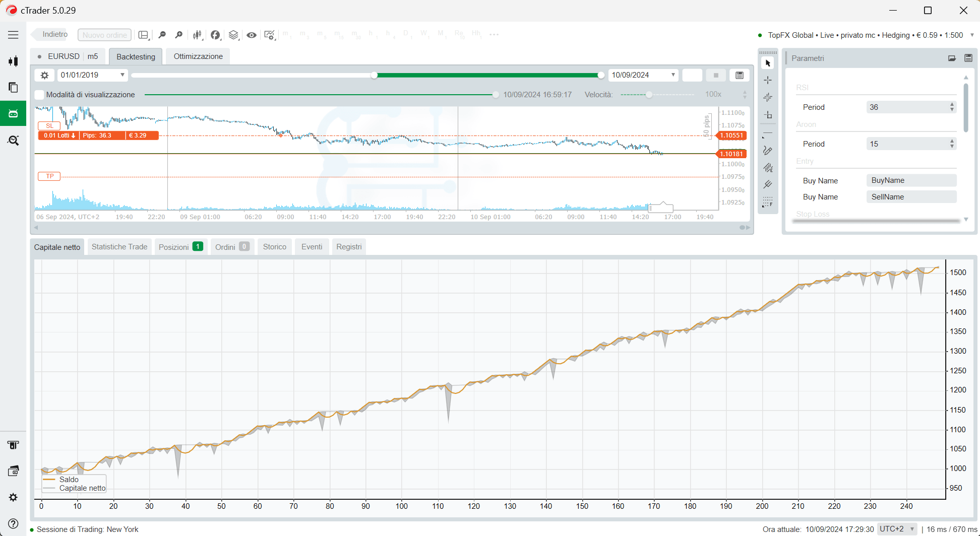
Task: Edit the BuyName input field
Action: [x=911, y=180]
